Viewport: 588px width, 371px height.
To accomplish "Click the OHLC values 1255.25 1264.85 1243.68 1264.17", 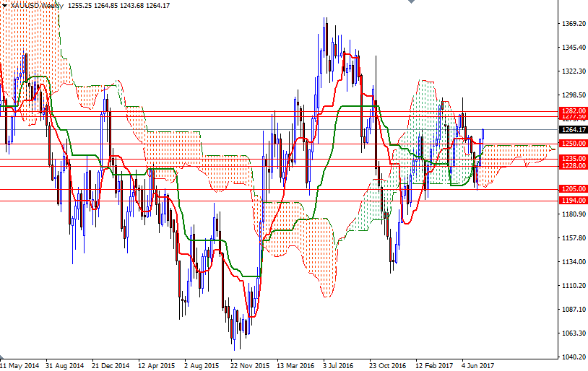I will tap(119, 6).
